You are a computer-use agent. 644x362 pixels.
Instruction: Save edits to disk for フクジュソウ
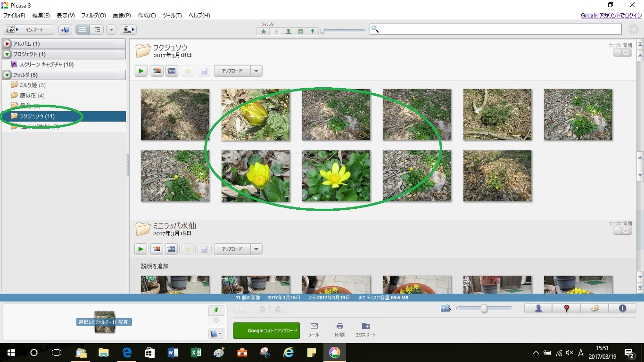(x=204, y=71)
